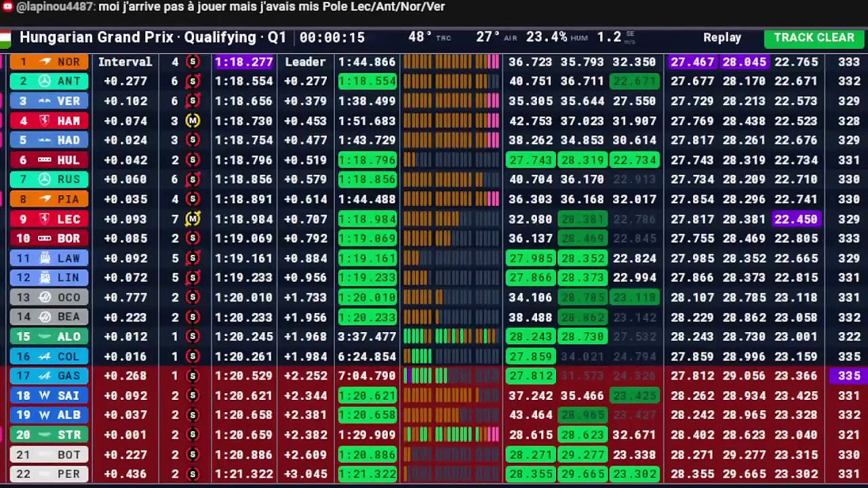Click soft tyre icon in VER row
This screenshot has height=488, width=868.
click(193, 101)
